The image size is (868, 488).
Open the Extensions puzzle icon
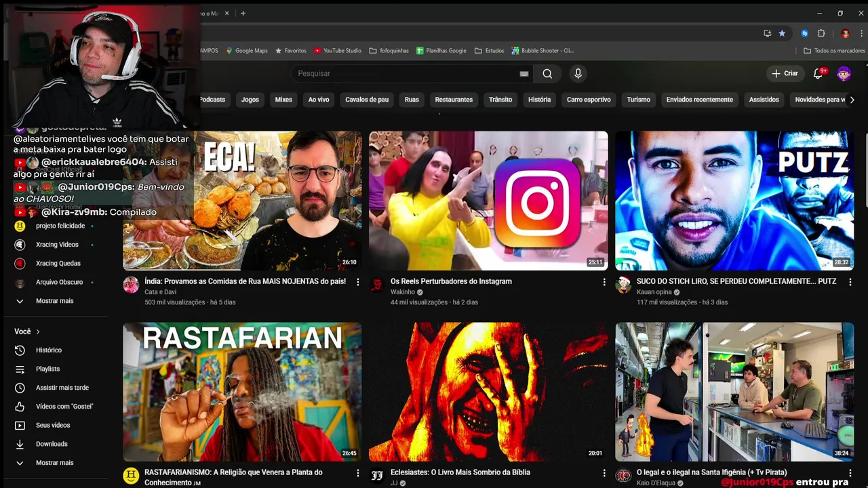tap(821, 33)
